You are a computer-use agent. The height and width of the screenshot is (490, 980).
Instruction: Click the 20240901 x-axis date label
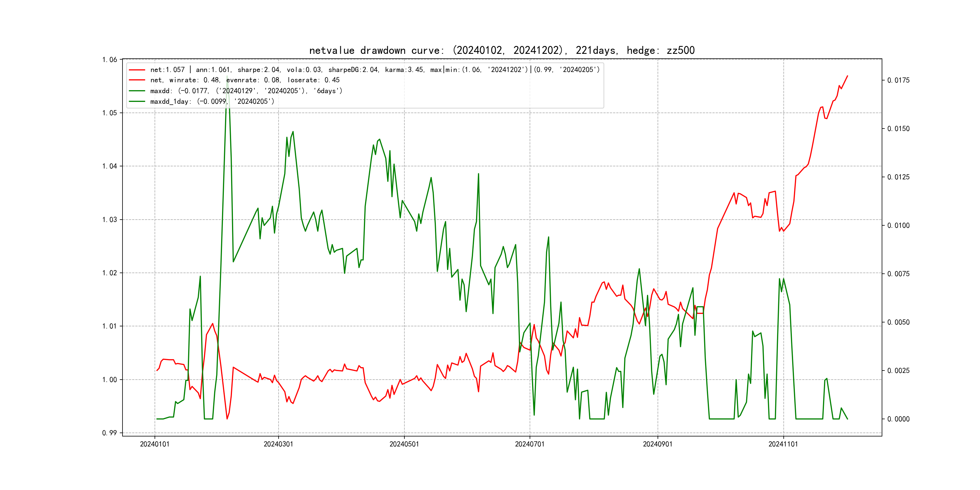657,444
